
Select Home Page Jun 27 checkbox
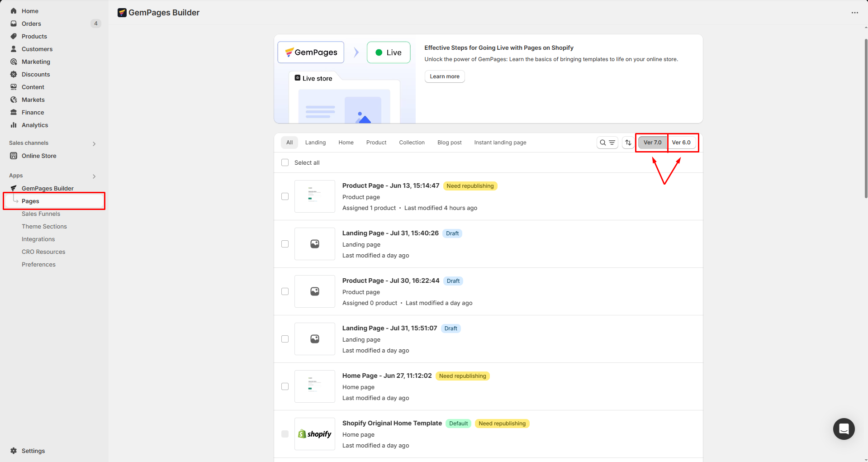pyautogui.click(x=285, y=386)
